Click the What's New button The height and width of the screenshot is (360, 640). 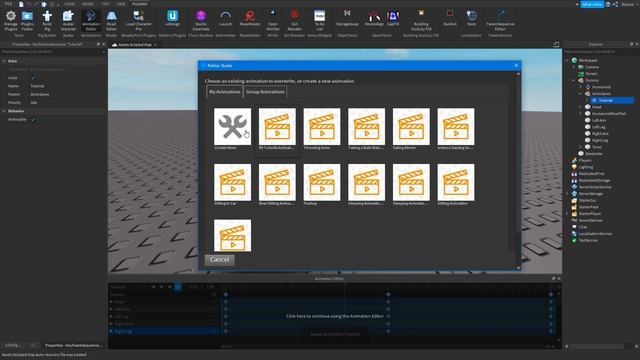tap(592, 4)
